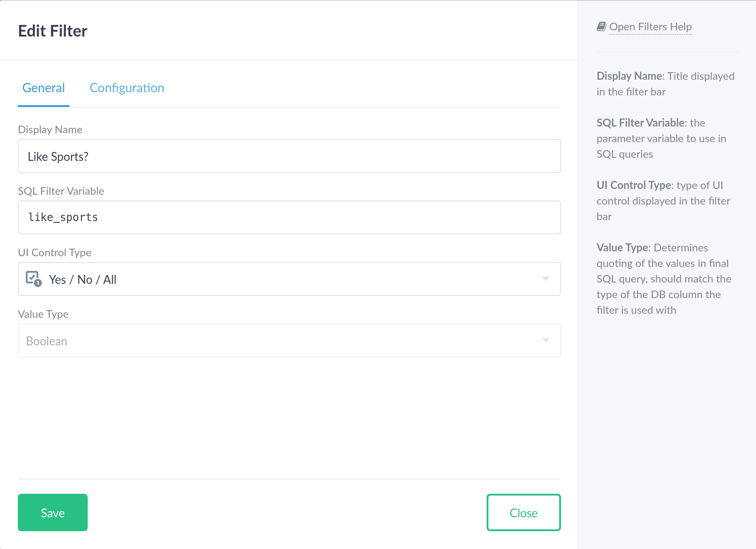The image size is (756, 549).
Task: Click the SQL Filter Variable help text
Action: coord(662,139)
